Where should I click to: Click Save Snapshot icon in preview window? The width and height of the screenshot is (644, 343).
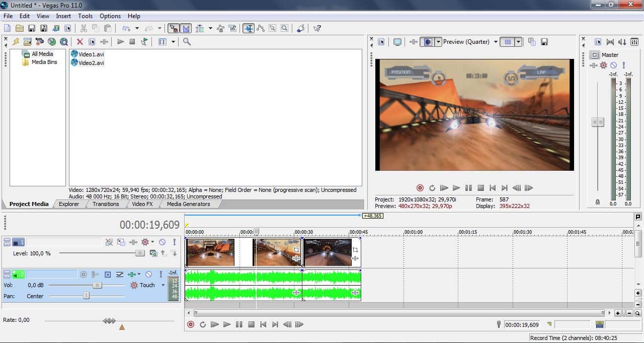pos(544,42)
